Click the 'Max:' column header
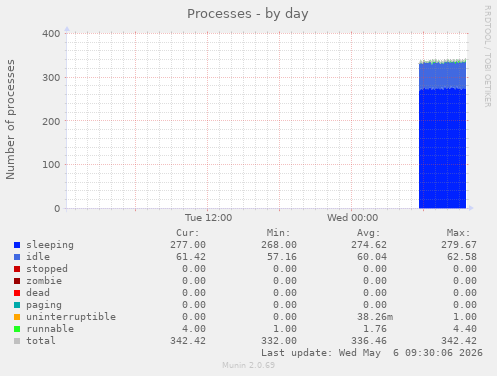The width and height of the screenshot is (497, 376). (459, 233)
